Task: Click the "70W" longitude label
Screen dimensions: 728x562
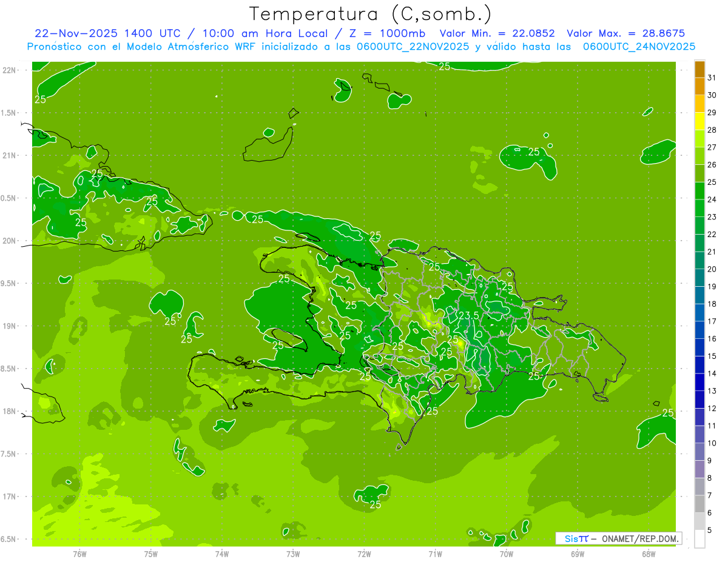Action: (507, 554)
